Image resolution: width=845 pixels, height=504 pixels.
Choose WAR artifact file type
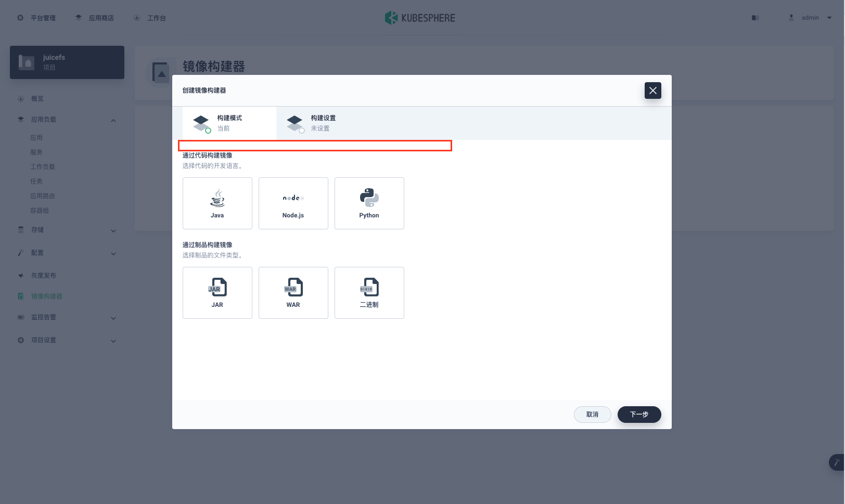click(x=293, y=292)
